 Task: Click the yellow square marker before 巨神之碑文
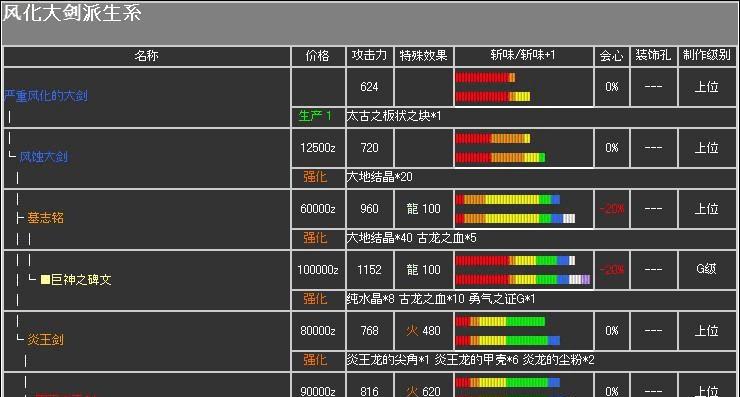(45, 279)
